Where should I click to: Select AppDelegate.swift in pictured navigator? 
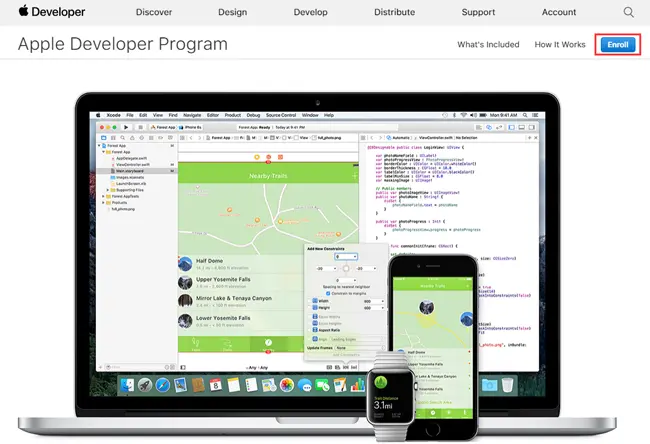click(129, 158)
